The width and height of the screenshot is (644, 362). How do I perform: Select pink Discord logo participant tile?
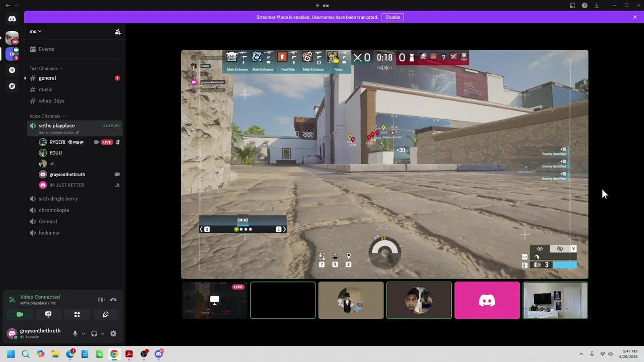point(487,300)
